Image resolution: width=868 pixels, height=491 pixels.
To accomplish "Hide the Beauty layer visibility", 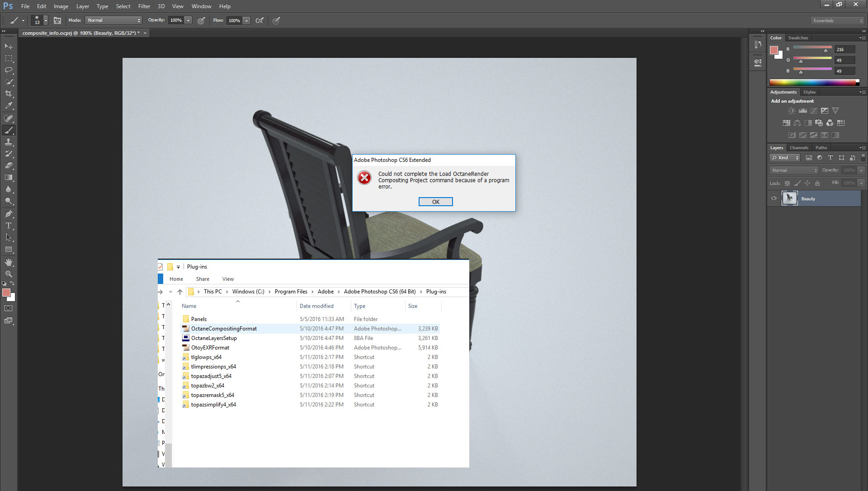I will [x=774, y=198].
